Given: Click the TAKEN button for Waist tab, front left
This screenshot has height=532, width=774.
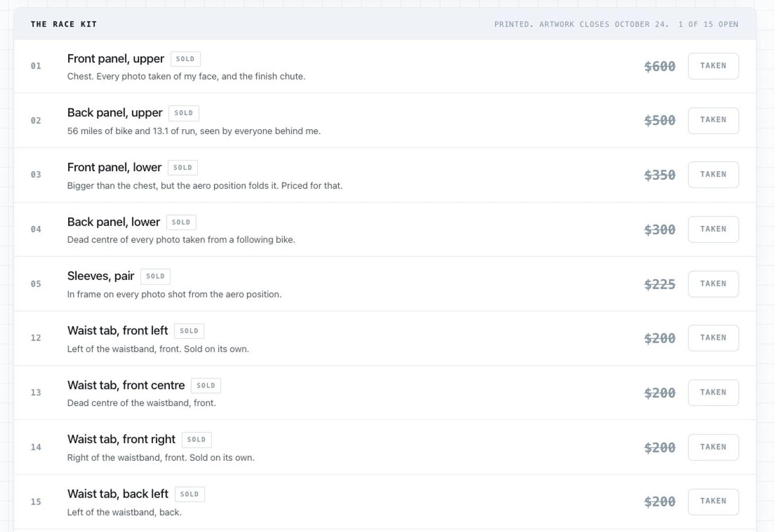Looking at the screenshot, I should pyautogui.click(x=713, y=338).
